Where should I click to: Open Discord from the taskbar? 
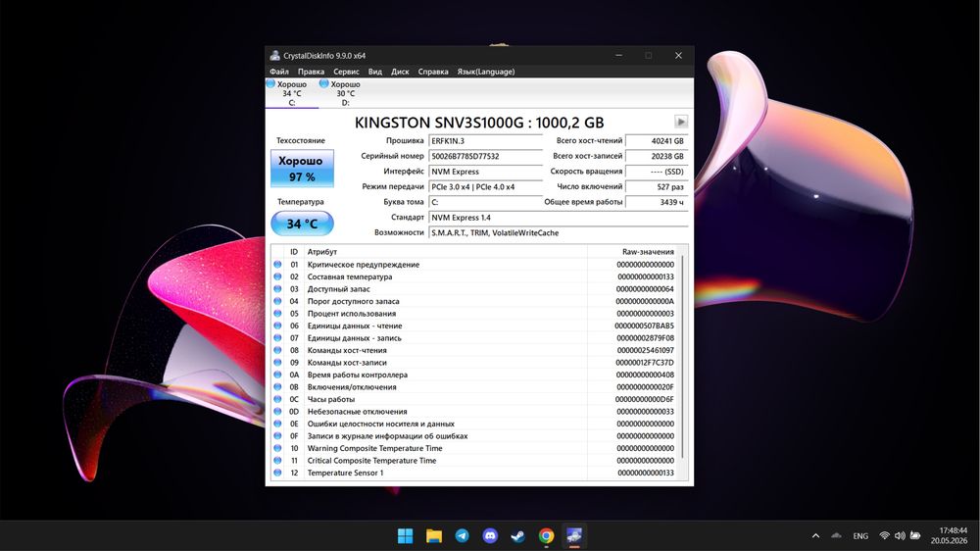490,536
